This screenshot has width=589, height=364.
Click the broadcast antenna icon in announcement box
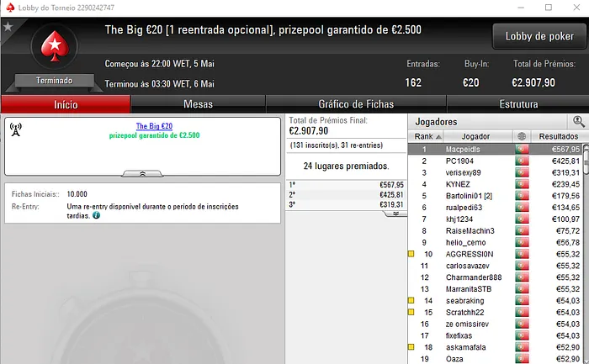coord(15,129)
